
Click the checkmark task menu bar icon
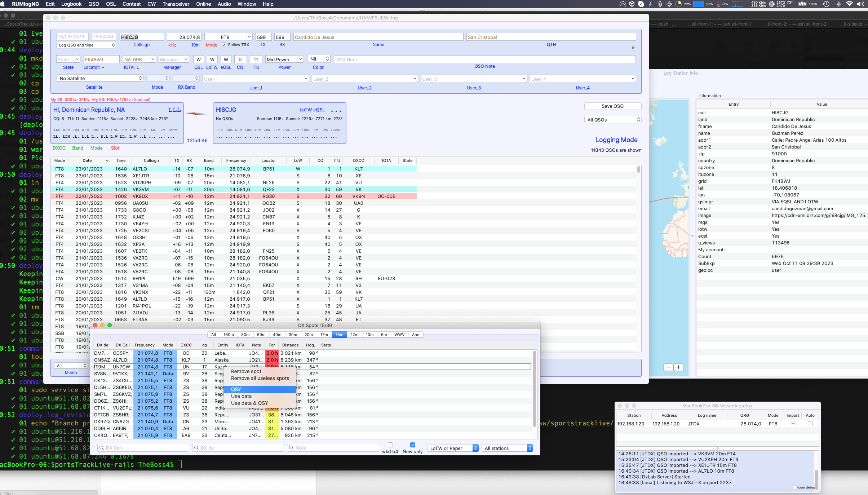coord(641,4)
